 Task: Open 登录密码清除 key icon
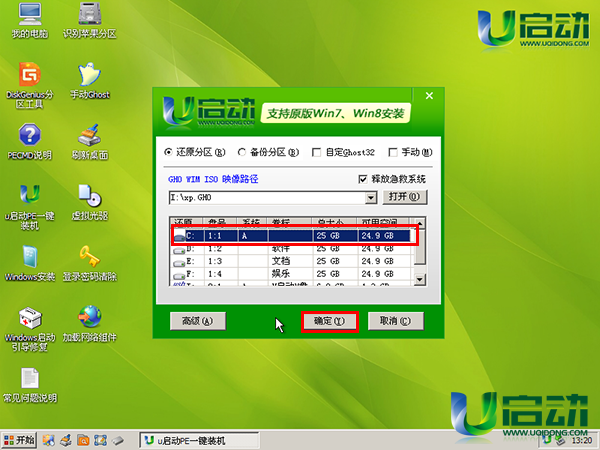[x=90, y=262]
